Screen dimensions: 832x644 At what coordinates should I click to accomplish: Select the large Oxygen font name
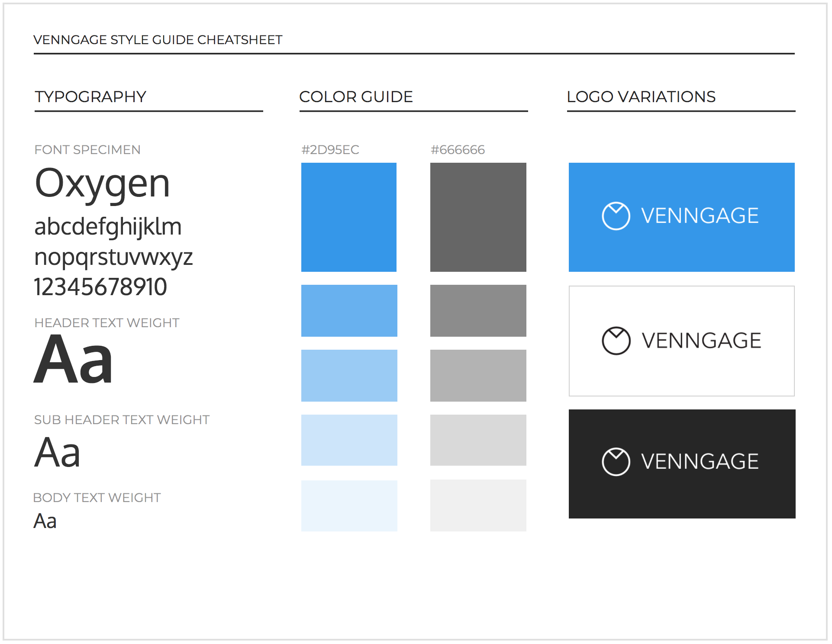tap(102, 184)
